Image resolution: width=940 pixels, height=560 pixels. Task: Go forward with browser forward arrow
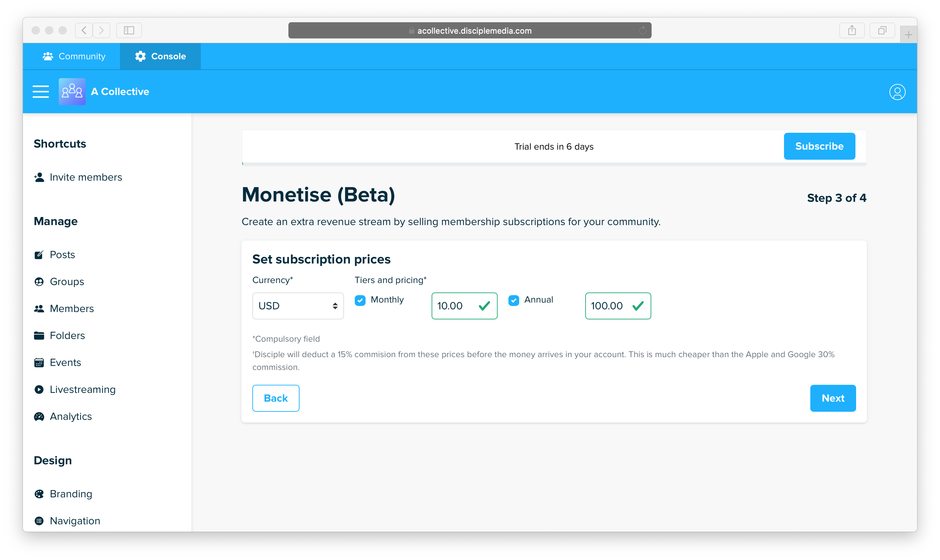point(101,30)
